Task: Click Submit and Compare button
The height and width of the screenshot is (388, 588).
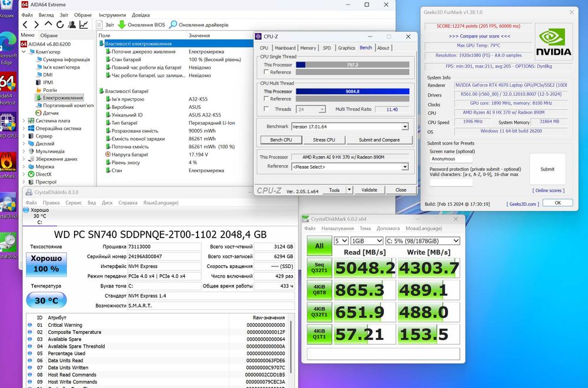Action: [x=379, y=140]
